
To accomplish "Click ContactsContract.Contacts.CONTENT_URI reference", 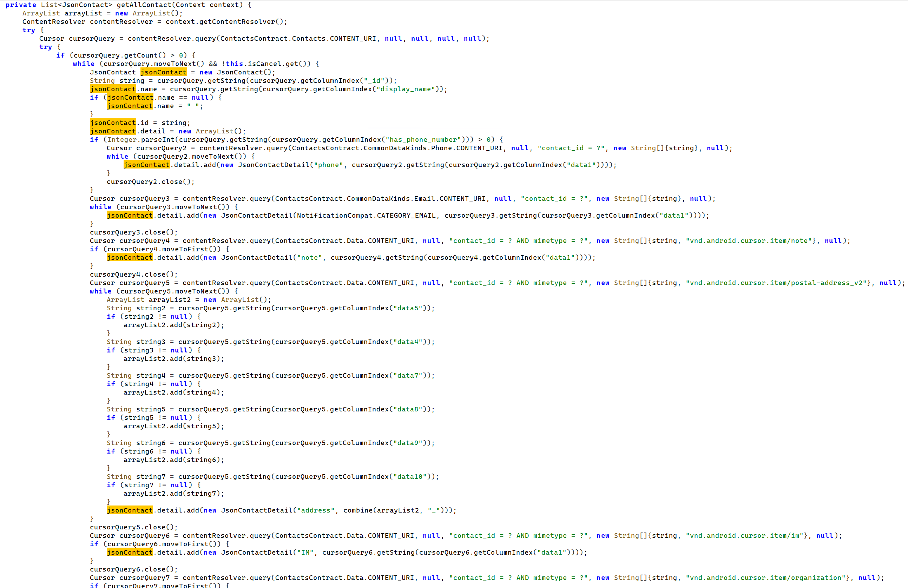I will (298, 39).
